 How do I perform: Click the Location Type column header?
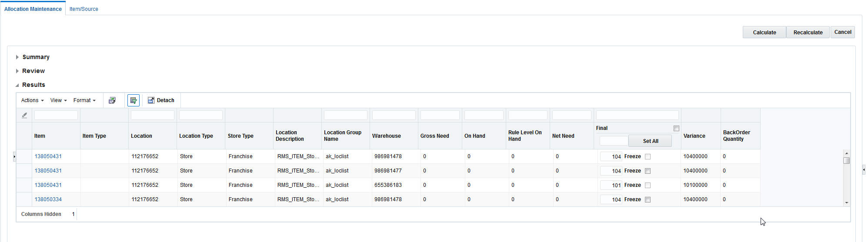201,136
